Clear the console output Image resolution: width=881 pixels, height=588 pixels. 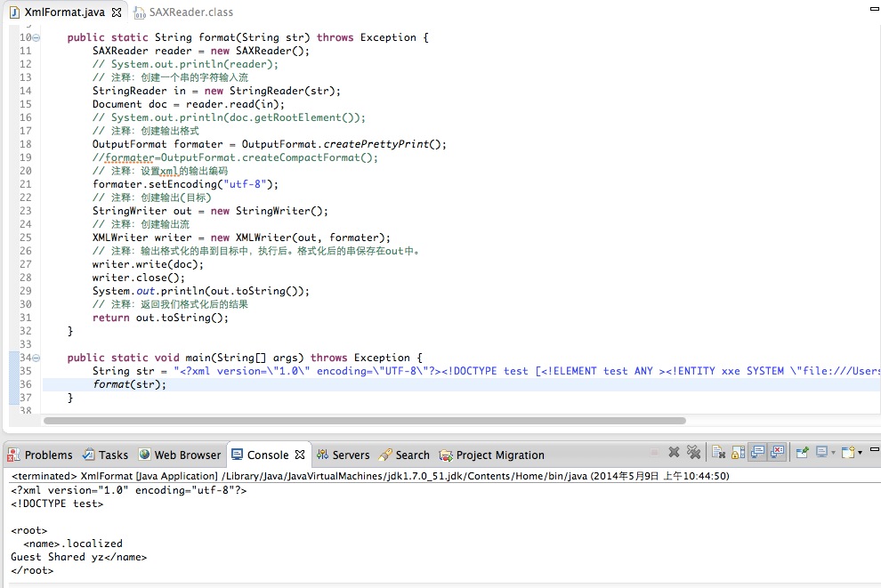(x=718, y=452)
